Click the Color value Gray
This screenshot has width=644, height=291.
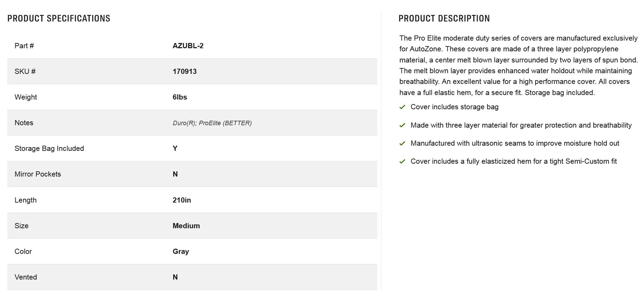[181, 251]
